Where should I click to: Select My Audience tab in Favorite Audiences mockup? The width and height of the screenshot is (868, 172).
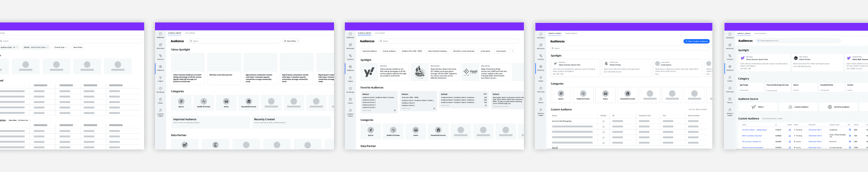pos(380,33)
